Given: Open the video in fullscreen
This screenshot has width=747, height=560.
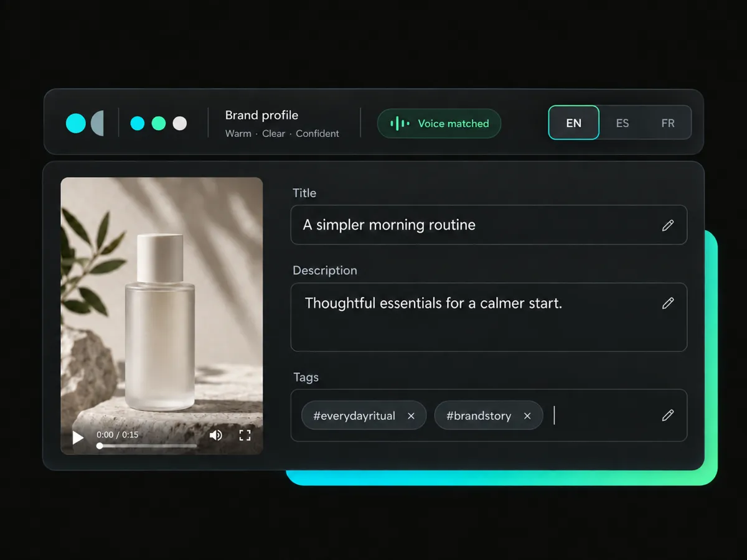Looking at the screenshot, I should pos(245,435).
